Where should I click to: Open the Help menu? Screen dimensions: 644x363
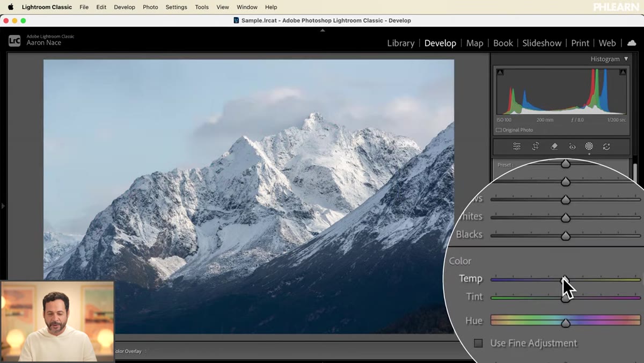coord(271,7)
